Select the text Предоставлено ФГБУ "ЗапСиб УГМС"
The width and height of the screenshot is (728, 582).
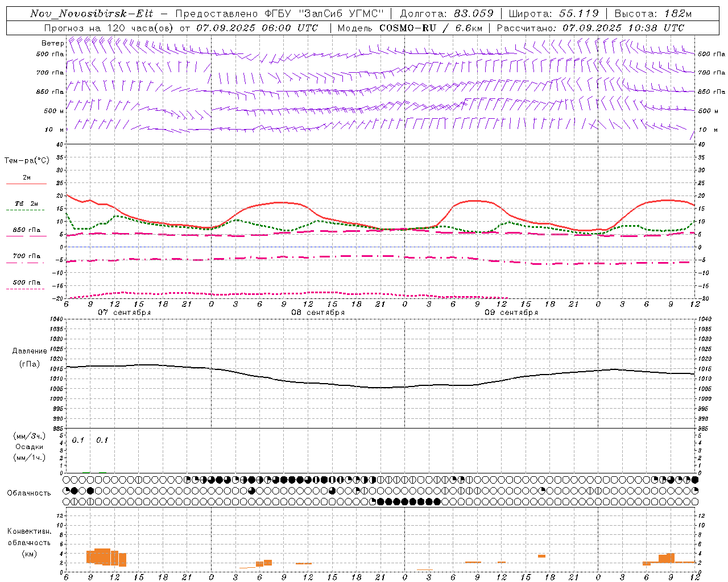click(280, 14)
